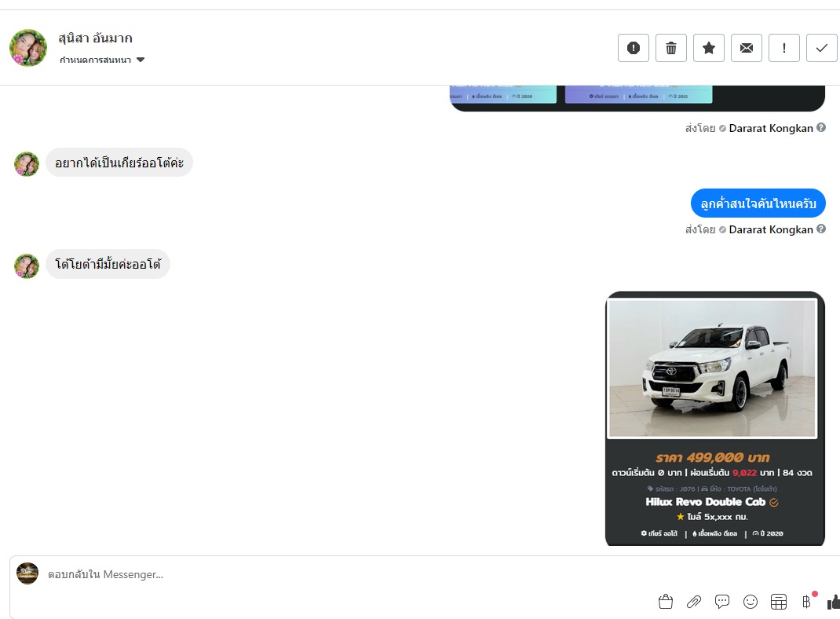Open the Hilux Revo Double Cab car image
This screenshot has height=619, width=840.
point(713,368)
